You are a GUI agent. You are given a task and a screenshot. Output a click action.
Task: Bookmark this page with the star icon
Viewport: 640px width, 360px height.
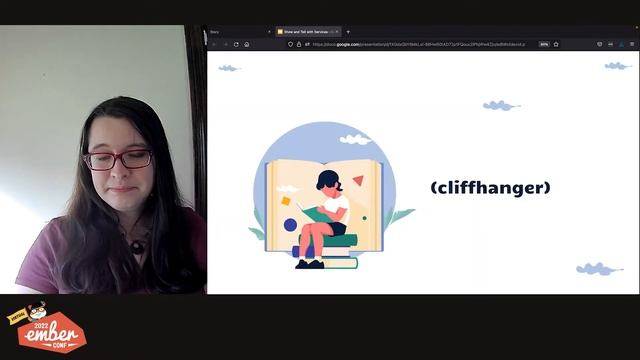556,44
